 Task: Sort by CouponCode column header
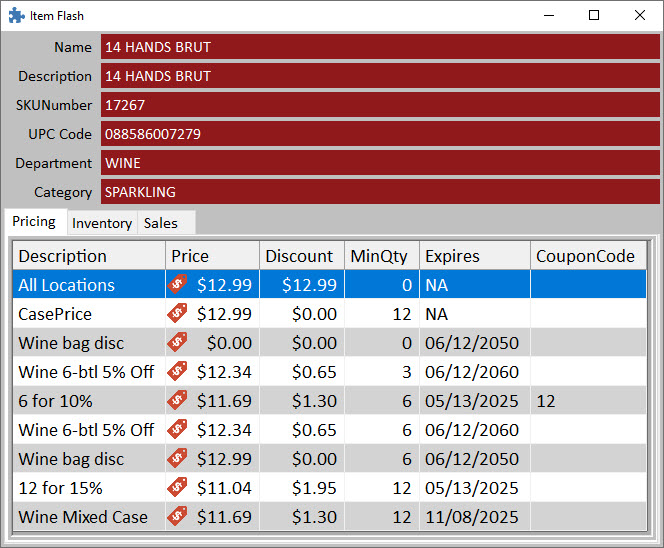(588, 256)
